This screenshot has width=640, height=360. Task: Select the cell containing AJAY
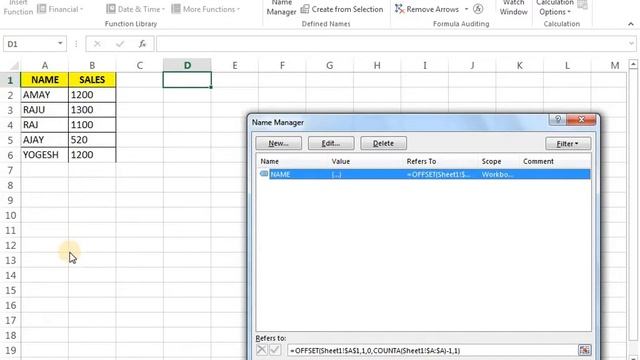coord(44,140)
